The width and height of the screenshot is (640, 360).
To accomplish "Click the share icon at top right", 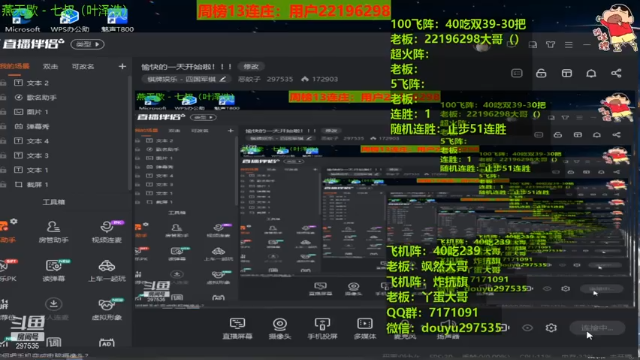I will (x=616, y=73).
